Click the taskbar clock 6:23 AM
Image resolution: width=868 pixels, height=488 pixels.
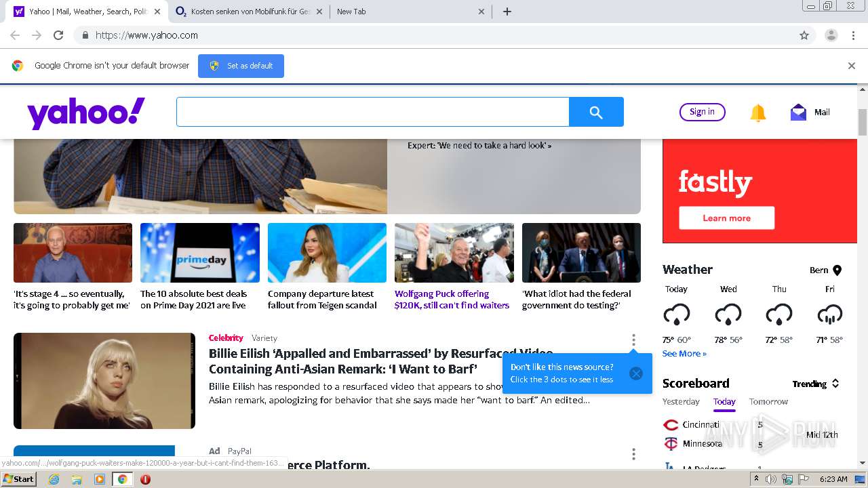(833, 479)
